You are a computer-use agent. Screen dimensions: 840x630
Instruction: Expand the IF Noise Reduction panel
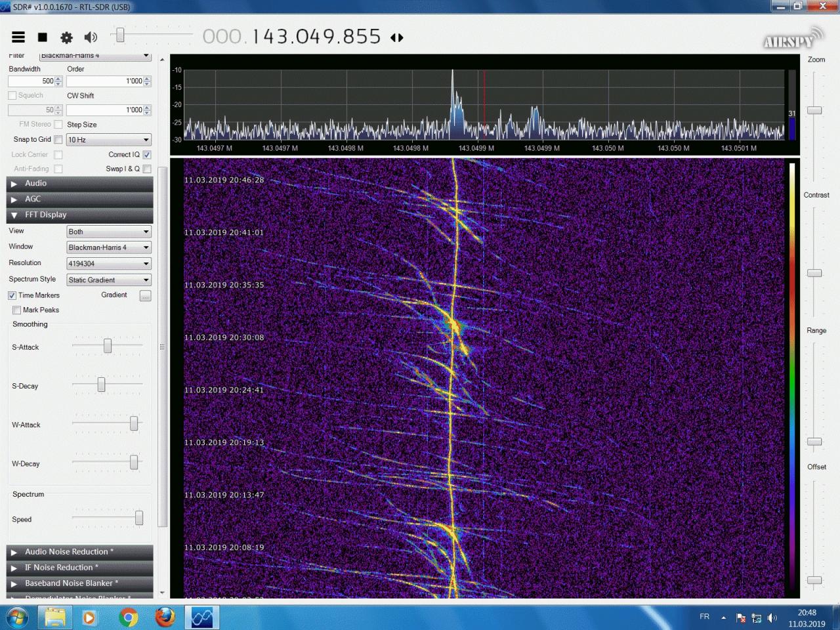pos(80,568)
